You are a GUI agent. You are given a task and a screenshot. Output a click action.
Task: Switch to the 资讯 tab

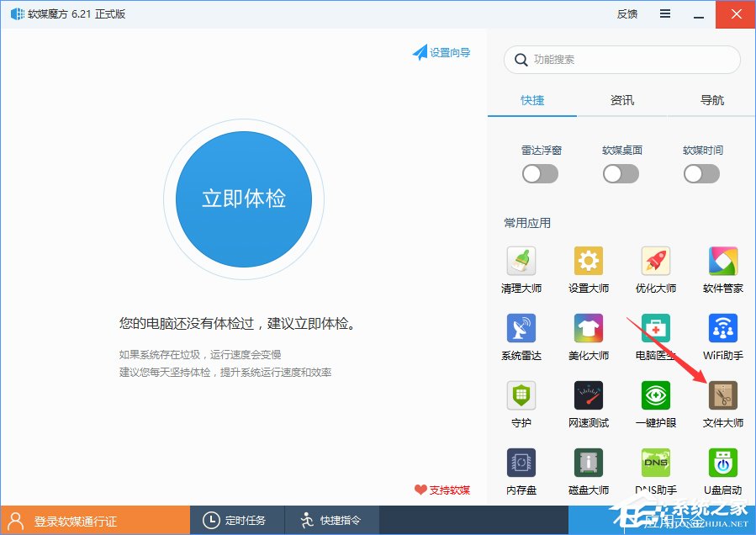(x=621, y=100)
